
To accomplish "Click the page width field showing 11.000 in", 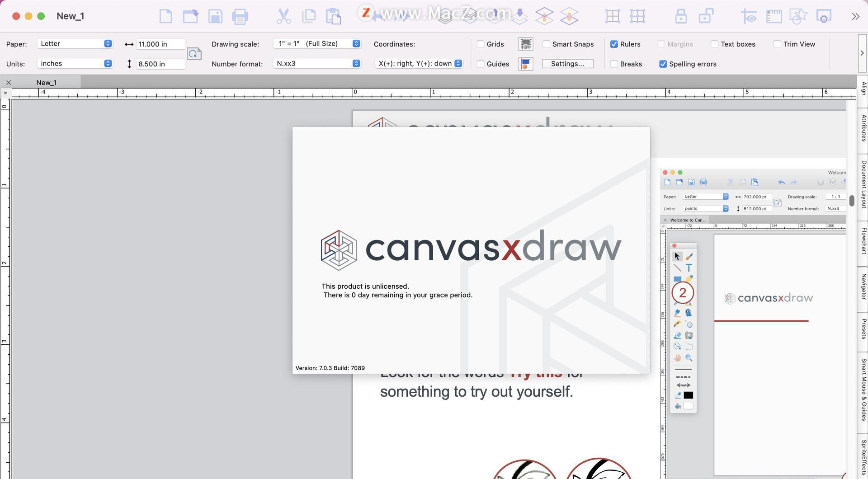I will (x=160, y=44).
